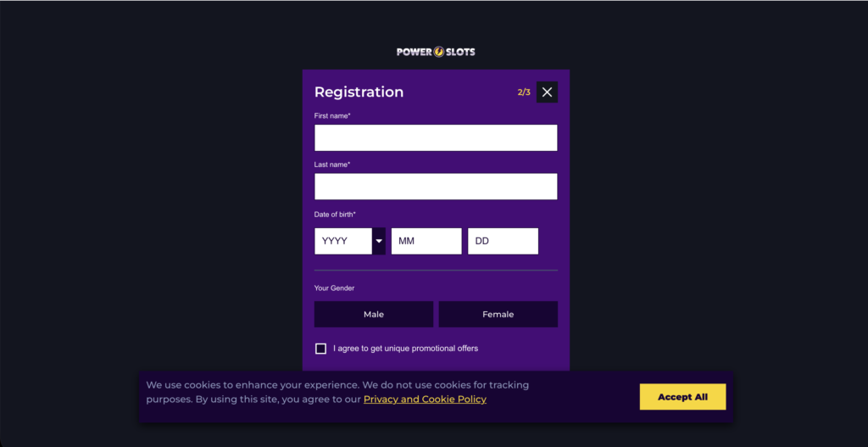Screen dimensions: 868x447
Task: Click the 'Your Gender' label
Action: coord(334,288)
